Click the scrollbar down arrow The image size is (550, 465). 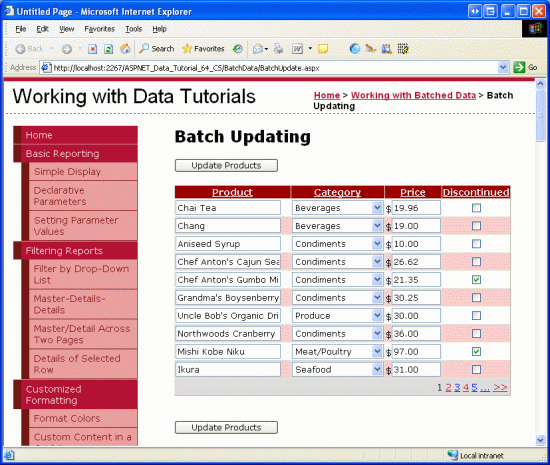[540, 440]
